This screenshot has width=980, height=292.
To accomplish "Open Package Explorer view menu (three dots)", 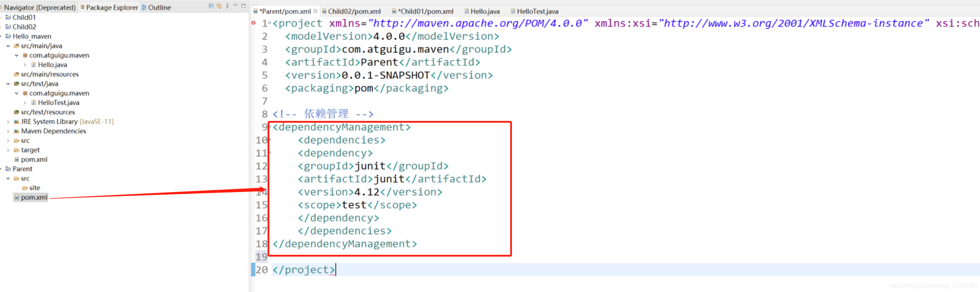I will (227, 6).
